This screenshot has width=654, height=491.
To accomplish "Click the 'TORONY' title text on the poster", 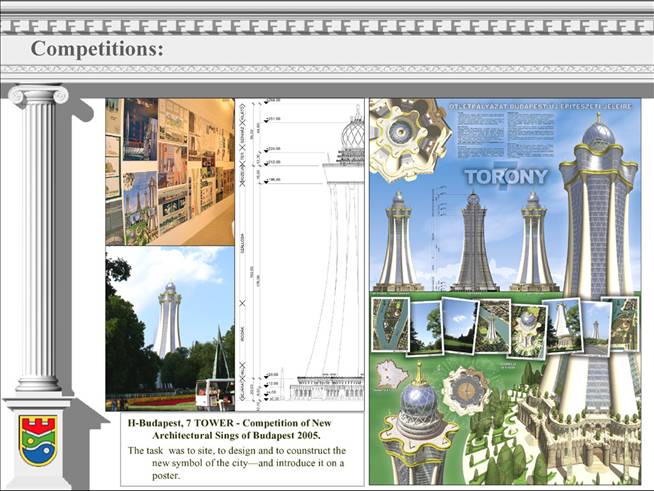I will (x=506, y=178).
